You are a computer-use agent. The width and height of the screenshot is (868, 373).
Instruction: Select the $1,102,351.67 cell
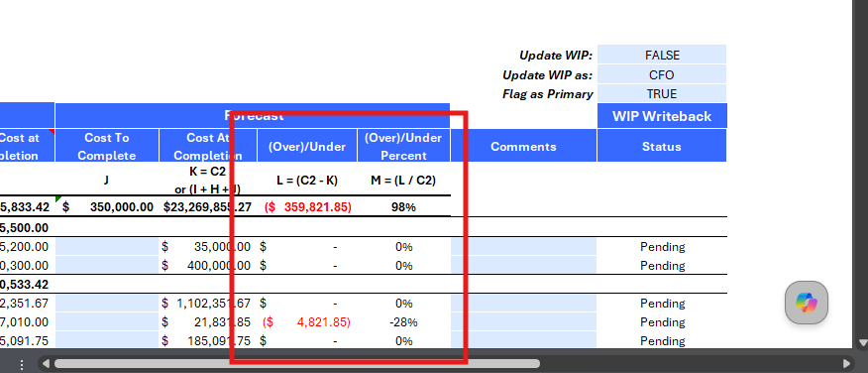coord(208,304)
